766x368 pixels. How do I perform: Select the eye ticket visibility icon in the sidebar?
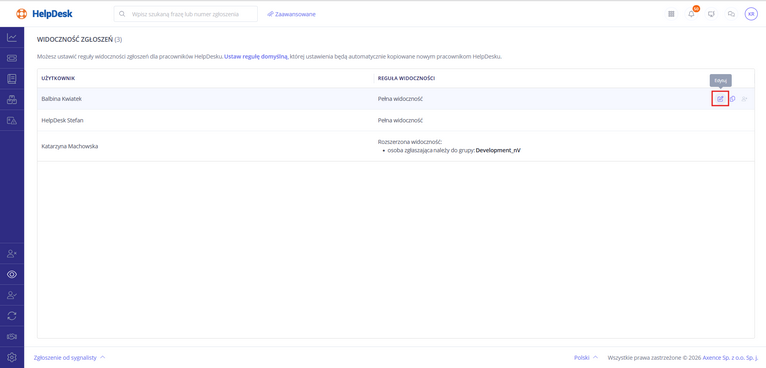(x=12, y=275)
